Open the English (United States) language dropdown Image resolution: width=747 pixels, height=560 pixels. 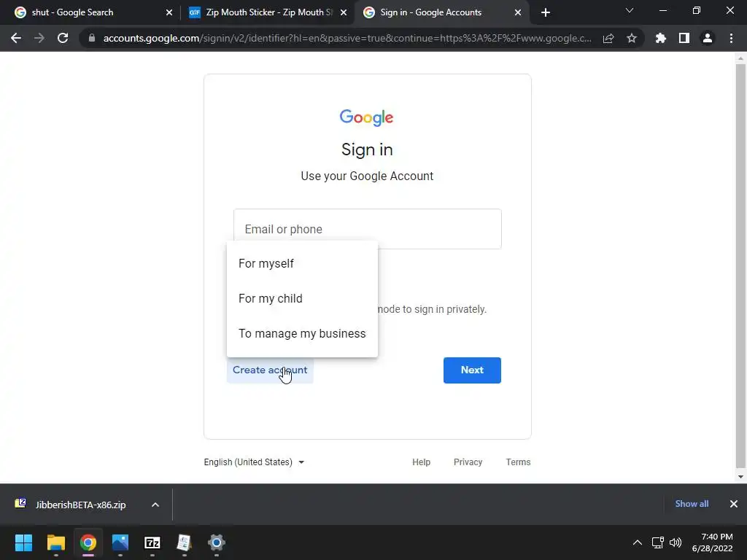[x=254, y=462]
